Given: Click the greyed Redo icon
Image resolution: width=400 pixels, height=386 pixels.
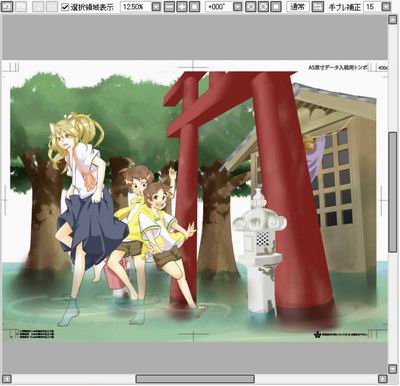Looking at the screenshot, I should [21, 6].
